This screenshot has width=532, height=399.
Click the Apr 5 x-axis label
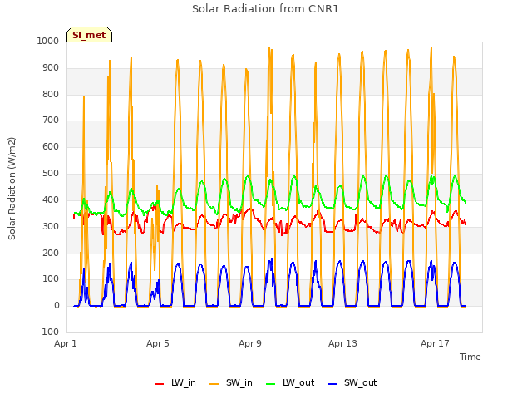[158, 343]
